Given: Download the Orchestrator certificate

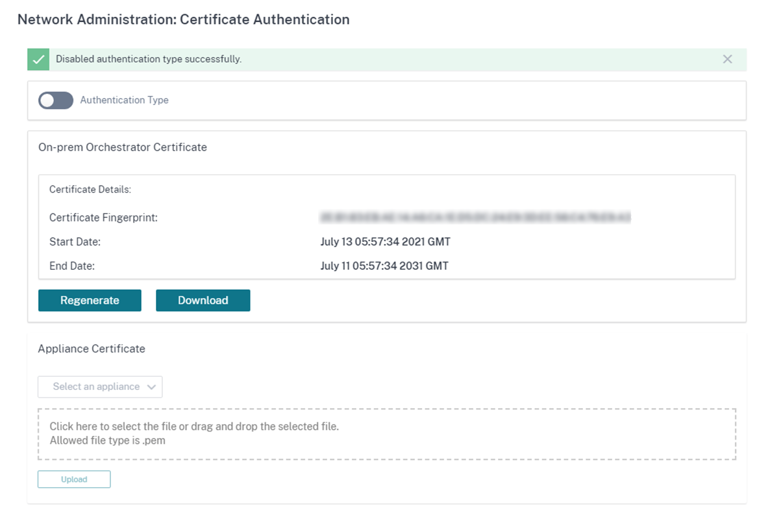Looking at the screenshot, I should pos(203,300).
